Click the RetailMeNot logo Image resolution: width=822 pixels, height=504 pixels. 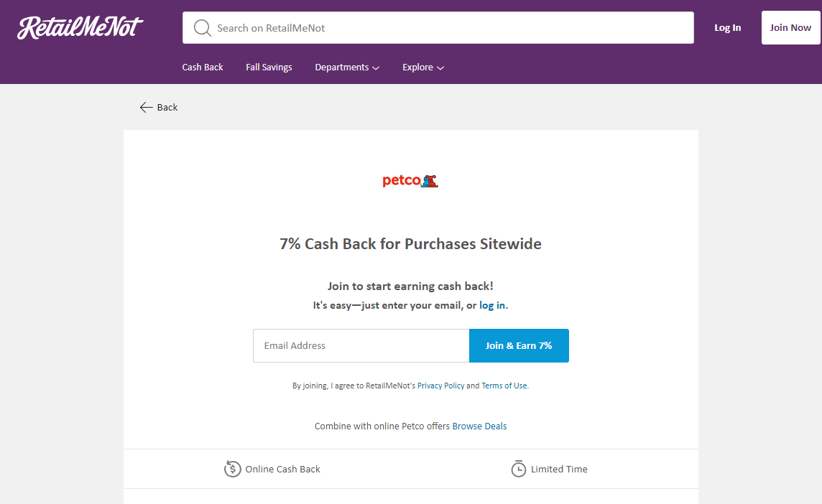tap(80, 28)
